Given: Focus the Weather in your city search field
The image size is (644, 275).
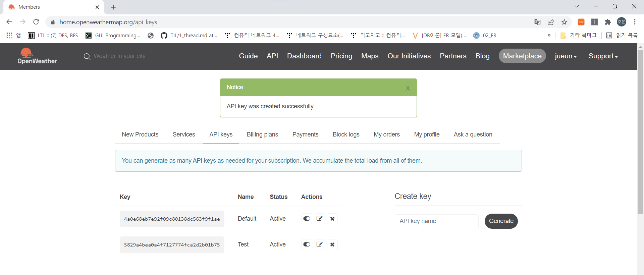Looking at the screenshot, I should [119, 56].
